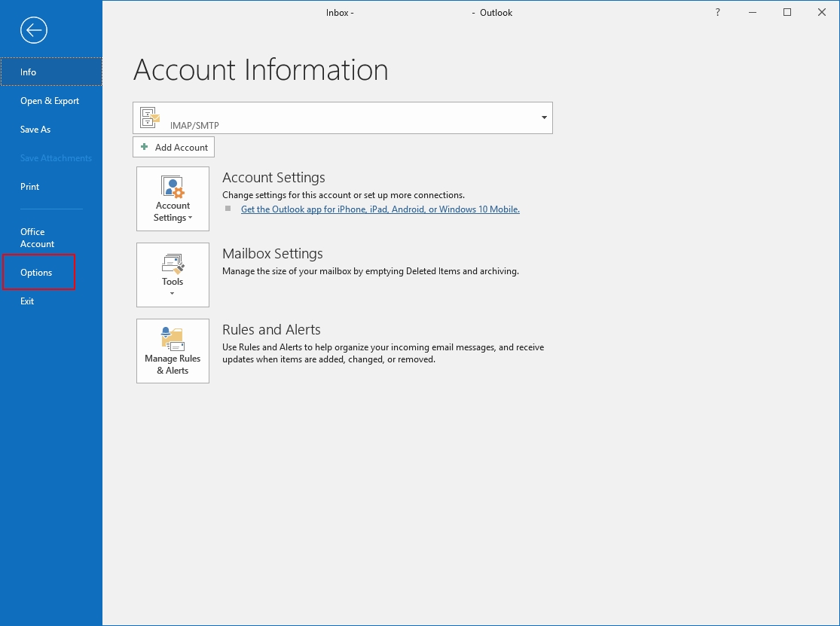Open Manage Rules & Alerts
The width and height of the screenshot is (840, 626).
click(173, 351)
